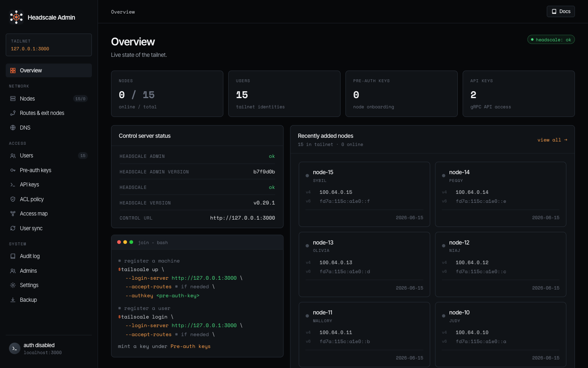This screenshot has width=588, height=368.
Task: Click the Backup download icon
Action: (x=13, y=300)
